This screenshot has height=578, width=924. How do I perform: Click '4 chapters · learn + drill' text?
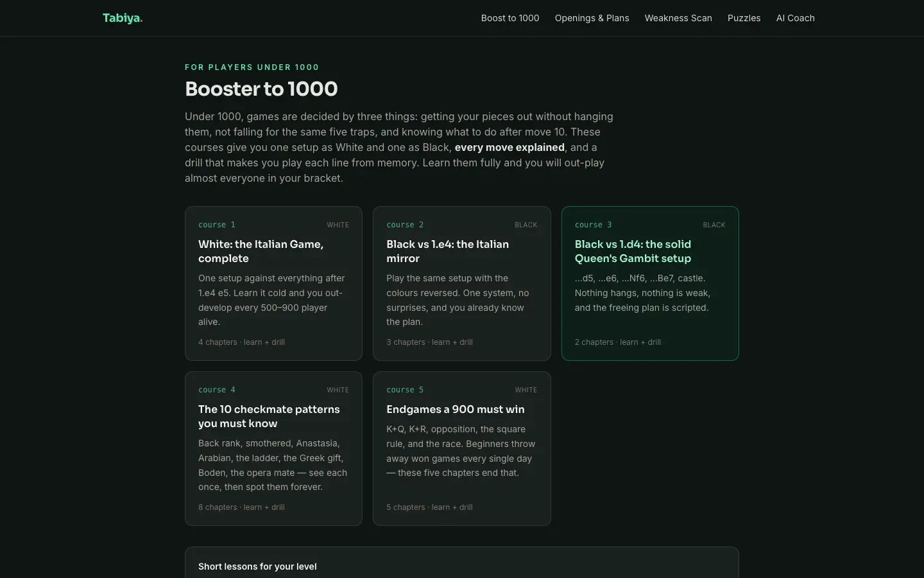(x=241, y=342)
